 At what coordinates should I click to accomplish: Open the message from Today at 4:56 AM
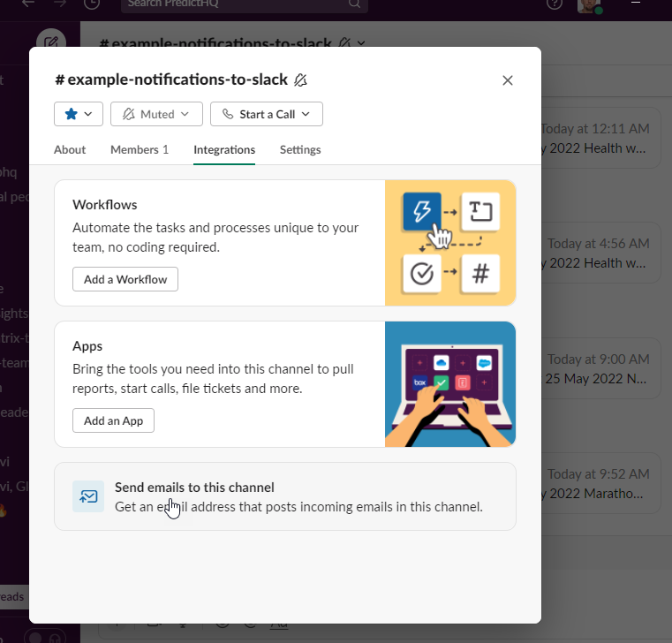tap(600, 253)
